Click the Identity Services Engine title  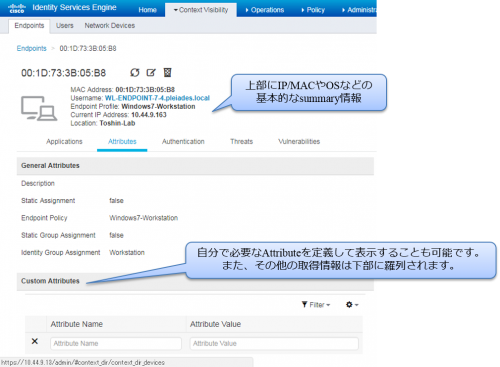74,8
